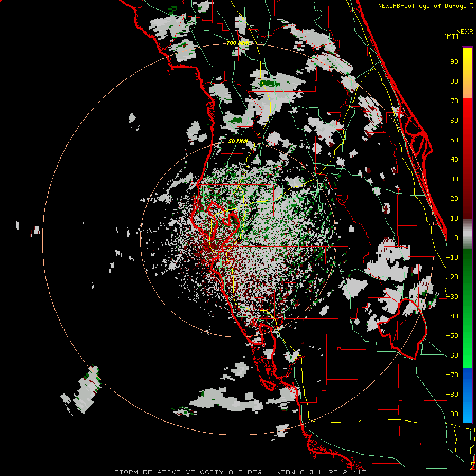This screenshot has width=476, height=476.
Task: Select the 50 NMI range ring label
Action: click(238, 141)
